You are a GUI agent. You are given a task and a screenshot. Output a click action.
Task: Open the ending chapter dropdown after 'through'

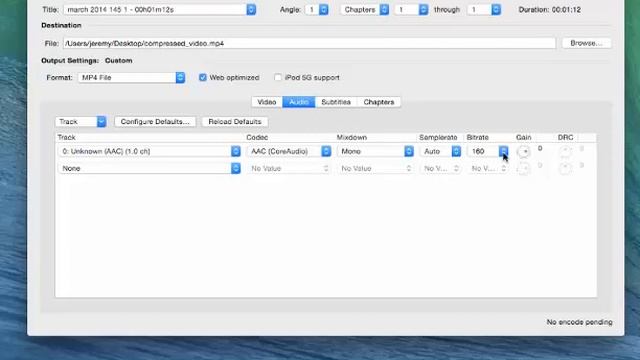(484, 9)
